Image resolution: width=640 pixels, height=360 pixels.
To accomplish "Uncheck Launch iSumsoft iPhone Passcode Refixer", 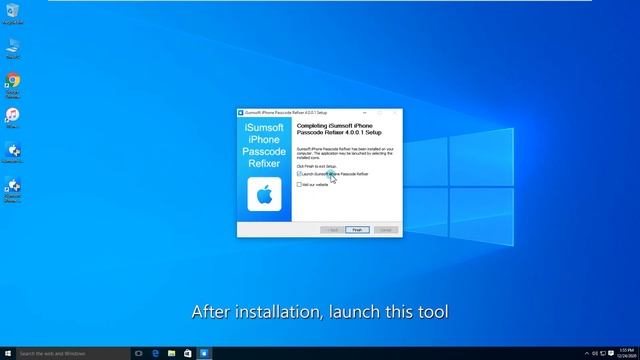I will coord(299,174).
